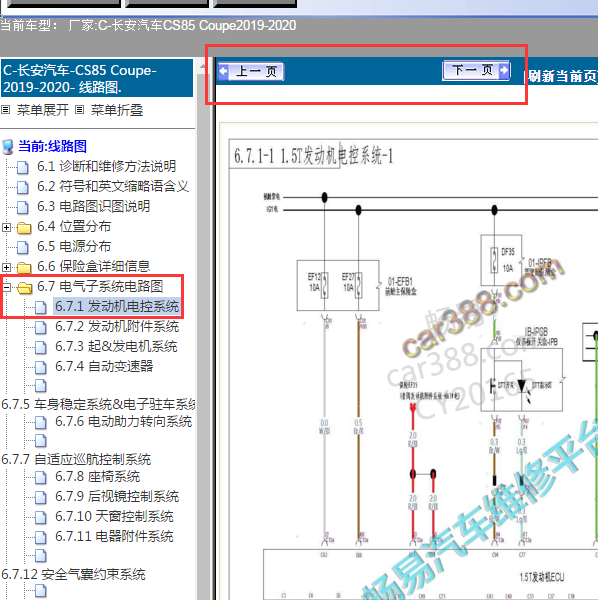Screen dimensions: 598x600
Task: Open 6.1 诊断和维修方法说明
Action: 106,166
